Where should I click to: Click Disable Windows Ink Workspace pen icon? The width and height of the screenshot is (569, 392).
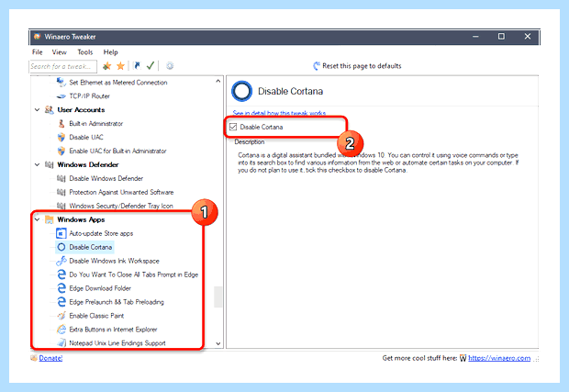point(61,261)
